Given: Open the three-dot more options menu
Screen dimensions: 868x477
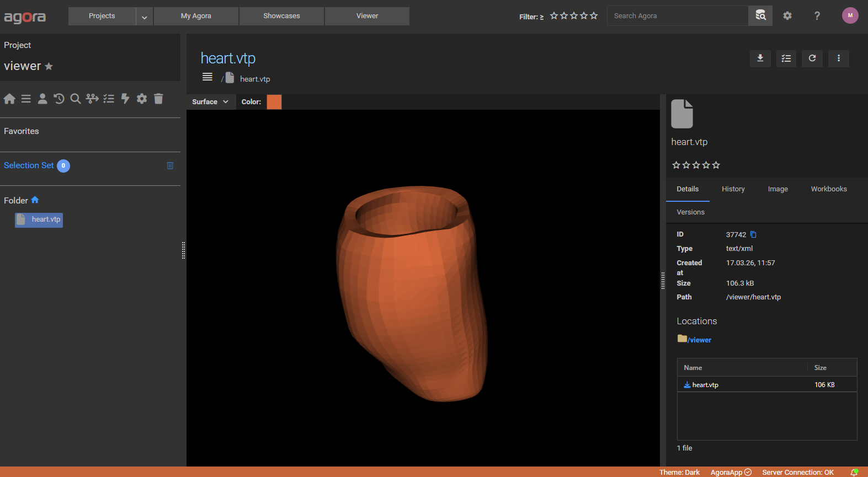Looking at the screenshot, I should pyautogui.click(x=838, y=58).
